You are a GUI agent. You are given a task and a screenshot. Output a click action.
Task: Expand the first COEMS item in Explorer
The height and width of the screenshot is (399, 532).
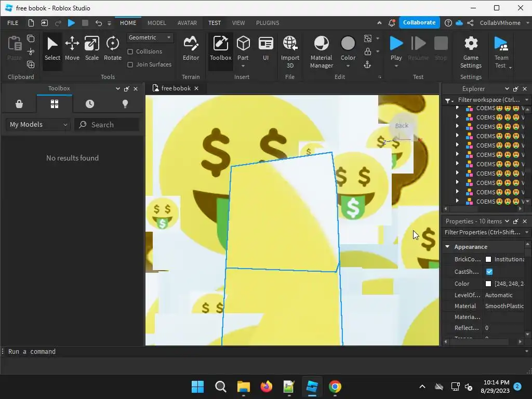click(457, 108)
